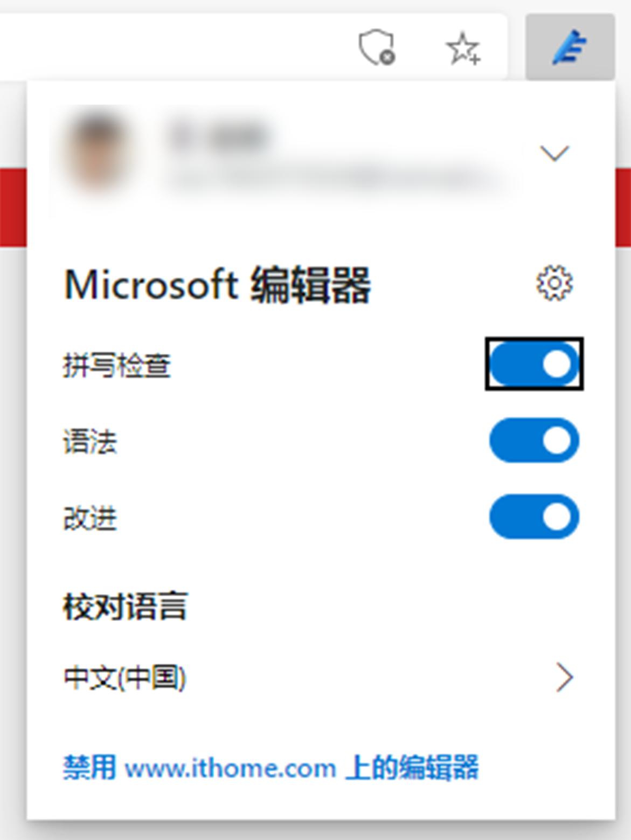The width and height of the screenshot is (631, 840).
Task: Select the 中文(中国) proofing language entry
Action: click(318, 677)
